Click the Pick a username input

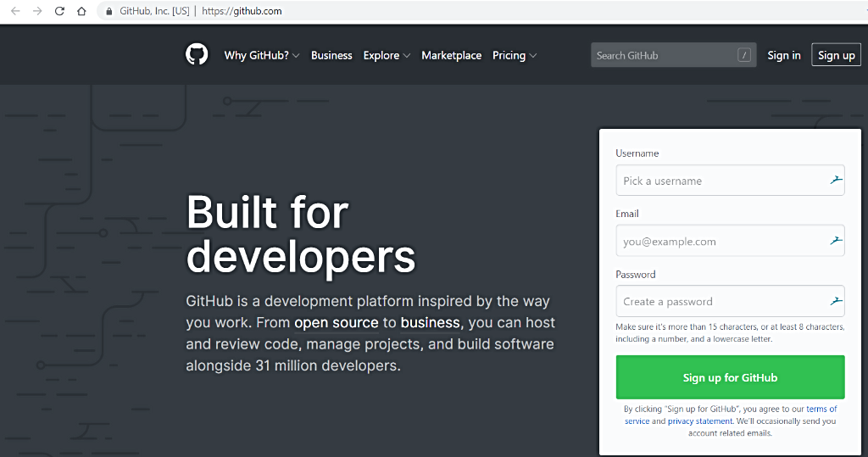[730, 180]
